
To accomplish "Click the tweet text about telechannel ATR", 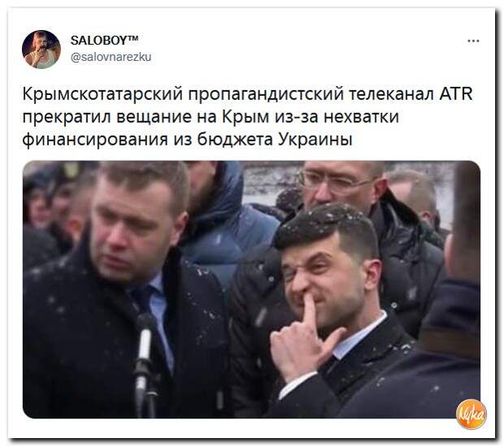I will click(x=247, y=117).
